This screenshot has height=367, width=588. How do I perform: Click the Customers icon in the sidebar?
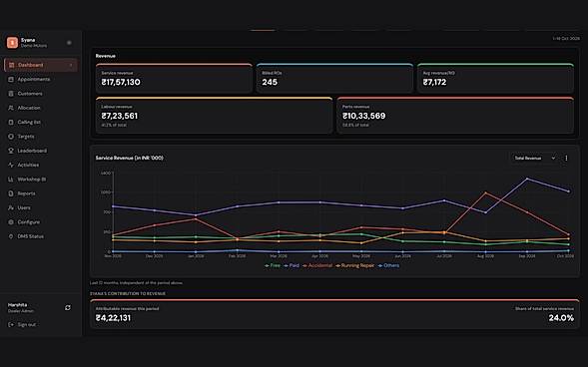click(11, 94)
